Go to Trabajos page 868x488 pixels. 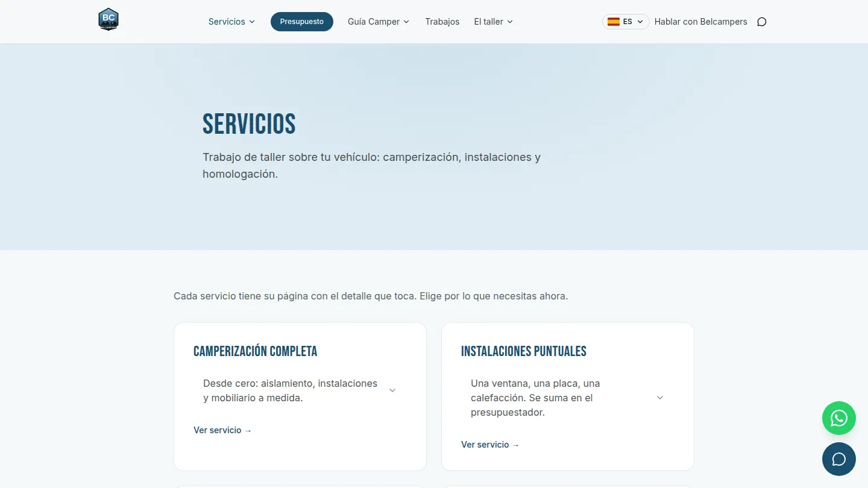[x=442, y=22]
